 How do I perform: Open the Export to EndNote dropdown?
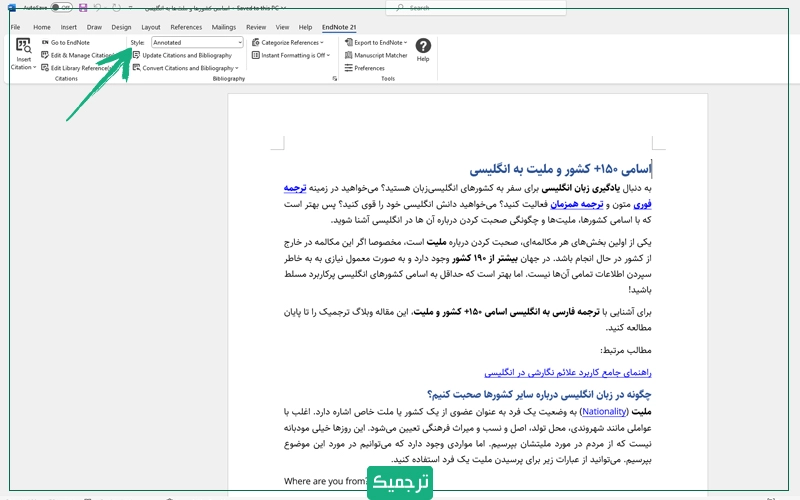pyautogui.click(x=376, y=42)
